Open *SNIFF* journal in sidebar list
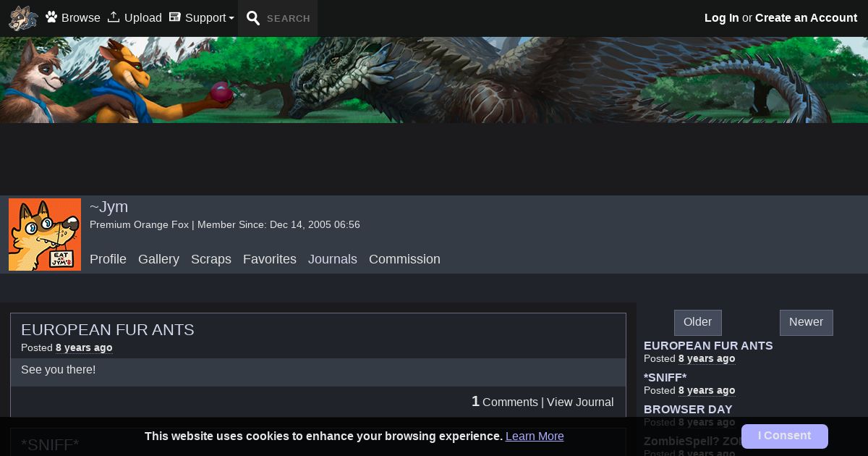The height and width of the screenshot is (456, 868). 665,377
